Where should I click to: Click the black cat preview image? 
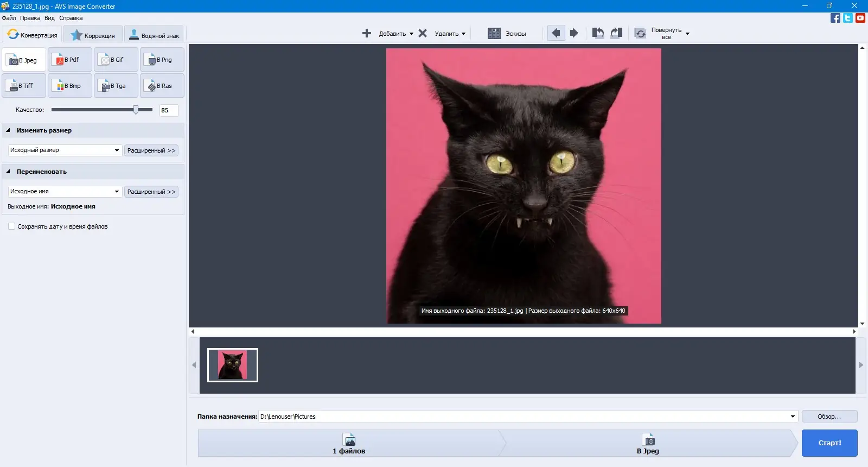pyautogui.click(x=524, y=186)
